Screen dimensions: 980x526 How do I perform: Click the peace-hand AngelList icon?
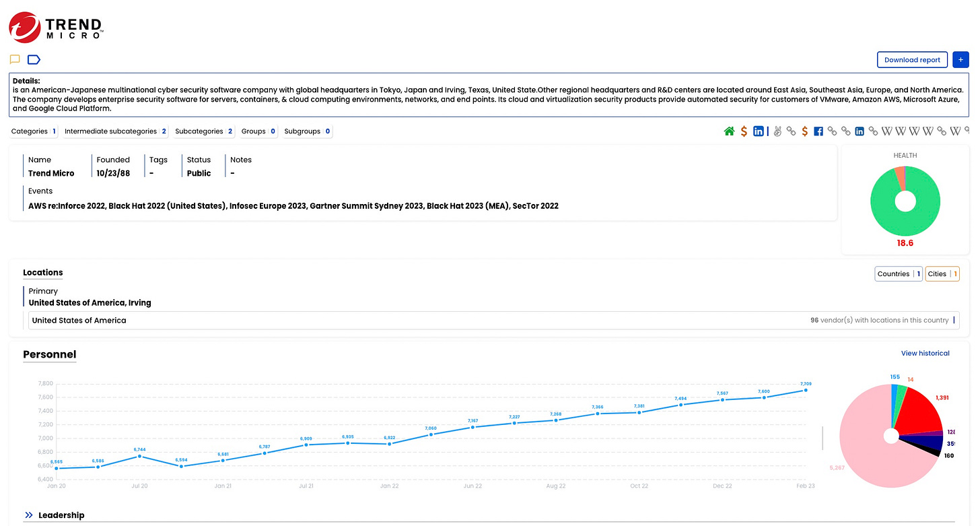[x=777, y=131]
